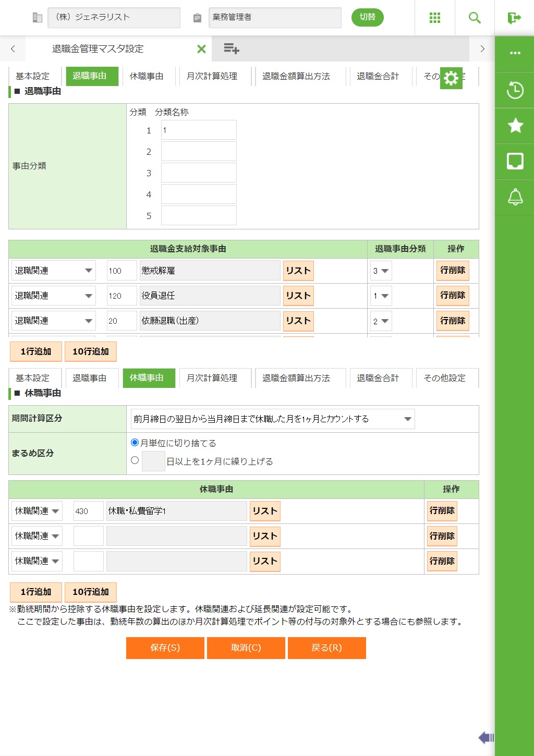The width and height of the screenshot is (534, 756).
Task: Click the 分類名称 input field for row 2
Action: point(199,152)
